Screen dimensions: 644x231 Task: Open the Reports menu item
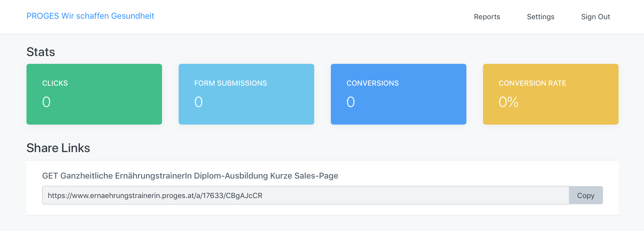coord(487,17)
